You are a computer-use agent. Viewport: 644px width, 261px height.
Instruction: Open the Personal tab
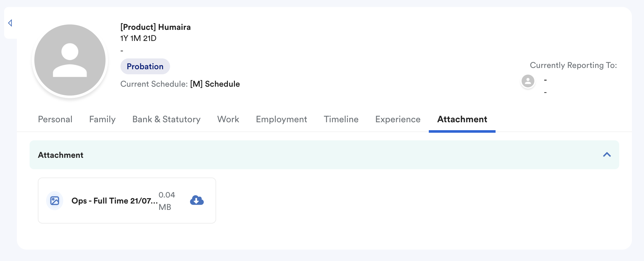point(55,119)
